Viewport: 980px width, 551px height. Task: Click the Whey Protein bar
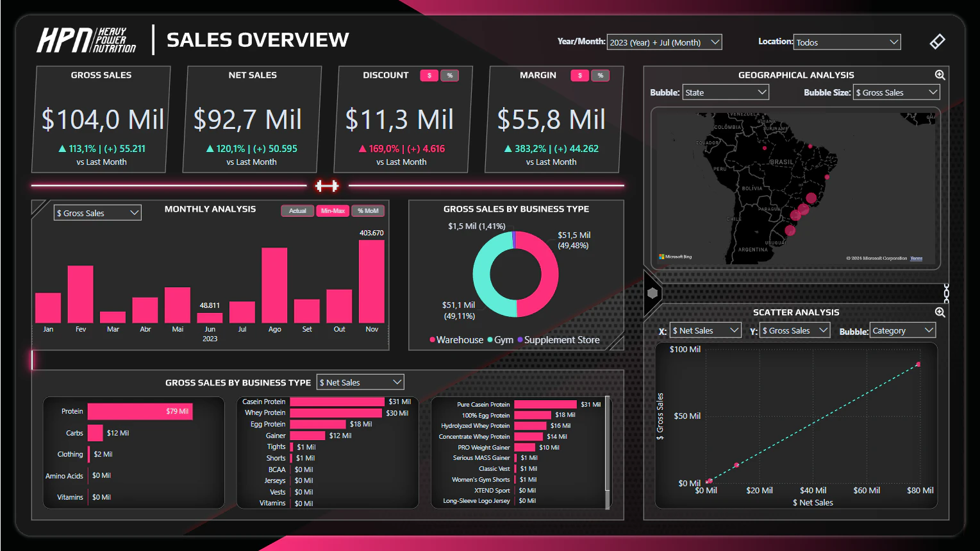(x=336, y=413)
